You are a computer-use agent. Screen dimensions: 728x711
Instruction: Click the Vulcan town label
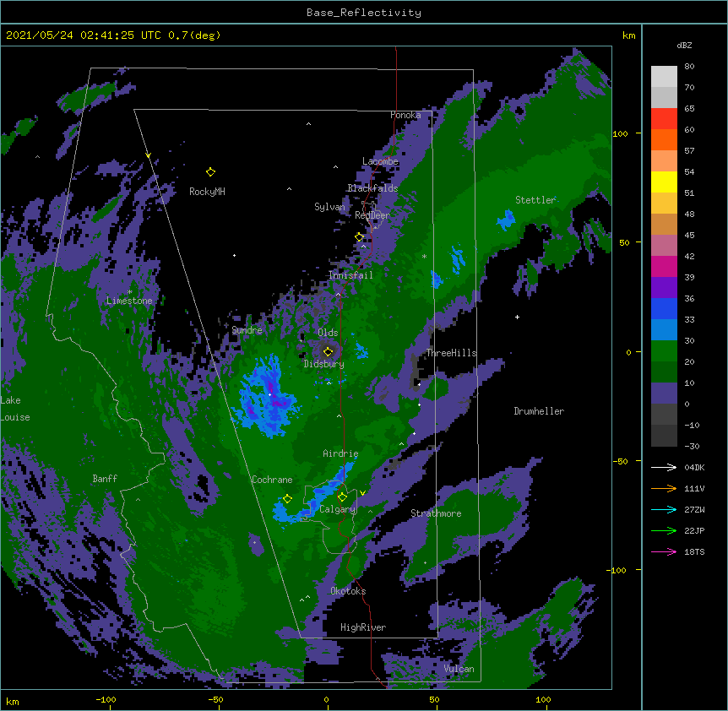pyautogui.click(x=459, y=669)
